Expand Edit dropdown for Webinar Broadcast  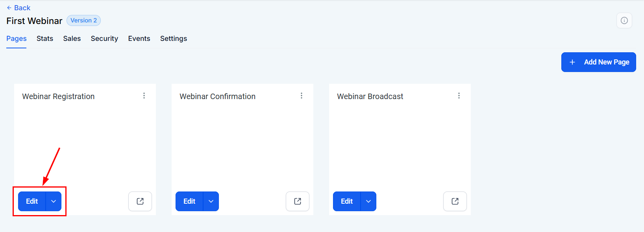368,201
